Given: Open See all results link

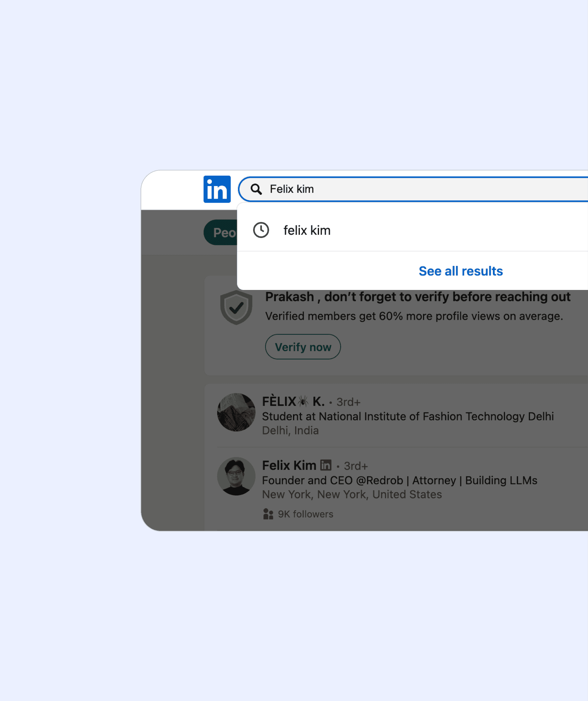Looking at the screenshot, I should [x=460, y=271].
